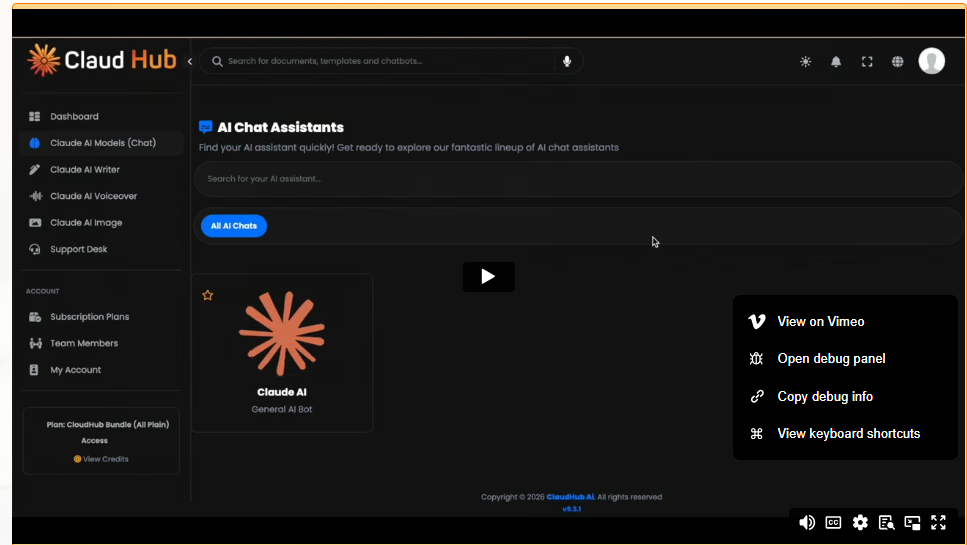Open the user profile avatar

tap(931, 61)
